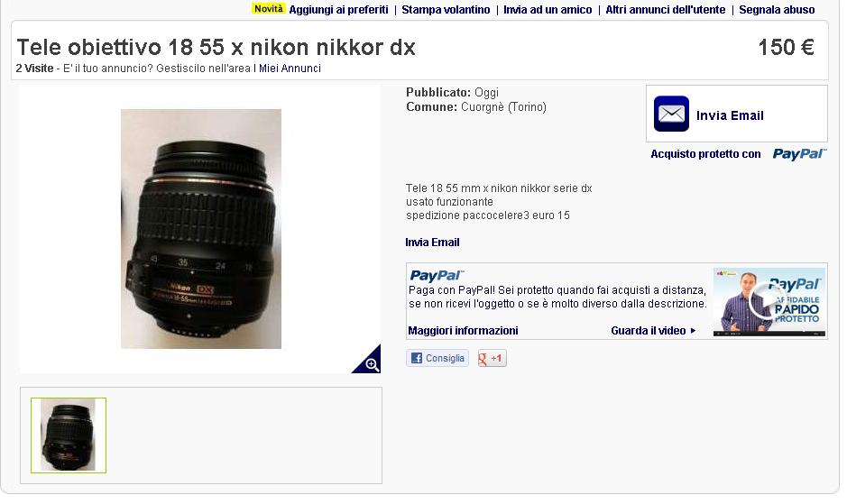This screenshot has width=847, height=504.
Task: Play the PayPal video thumbnail
Action: coord(769,302)
